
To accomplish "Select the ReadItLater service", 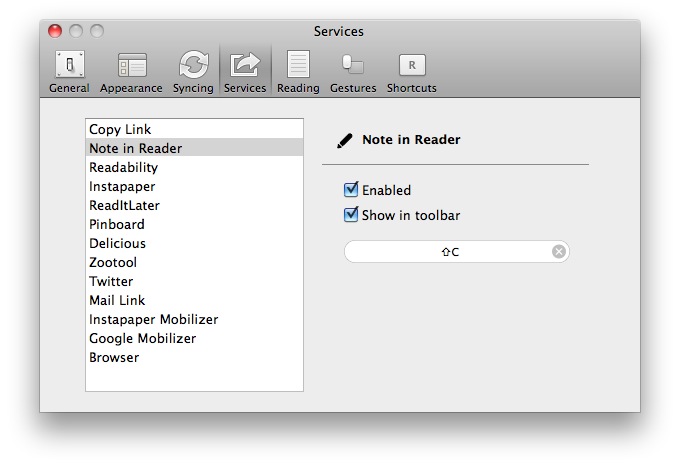I will pyautogui.click(x=124, y=206).
